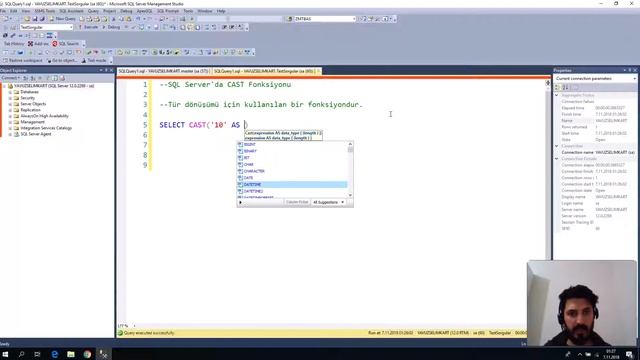This screenshot has width=640, height=360.
Task: Click the Categorized view icon in Properties
Action: 558,87
